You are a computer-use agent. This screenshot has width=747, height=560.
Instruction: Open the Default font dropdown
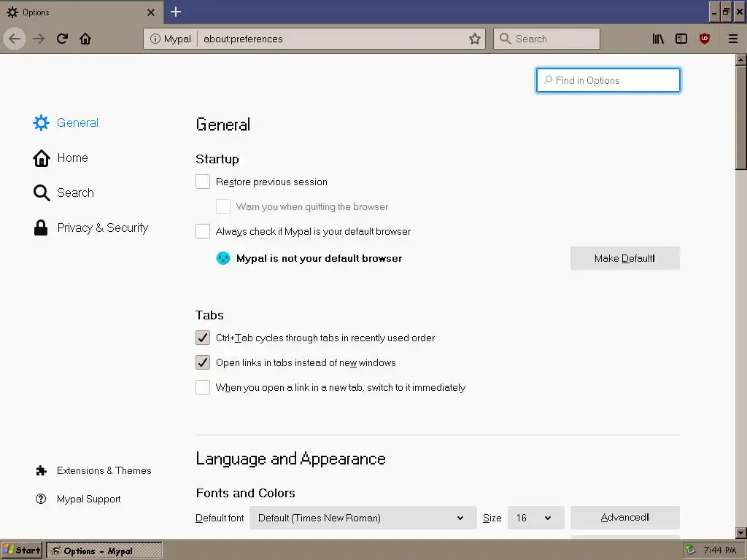click(363, 518)
